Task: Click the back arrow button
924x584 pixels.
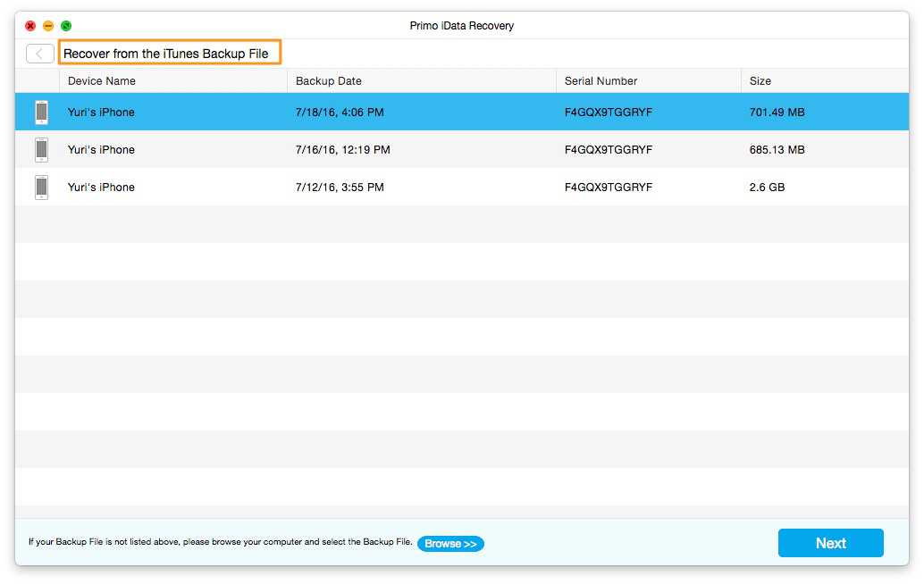Action: coord(40,54)
